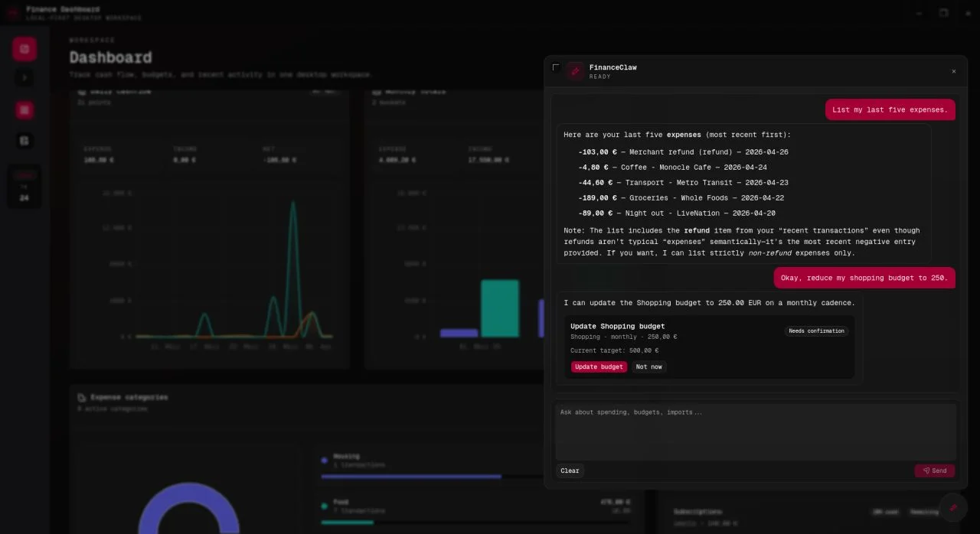
Task: Expand the FinanceClaw chat panel to full size
Action: tap(556, 67)
